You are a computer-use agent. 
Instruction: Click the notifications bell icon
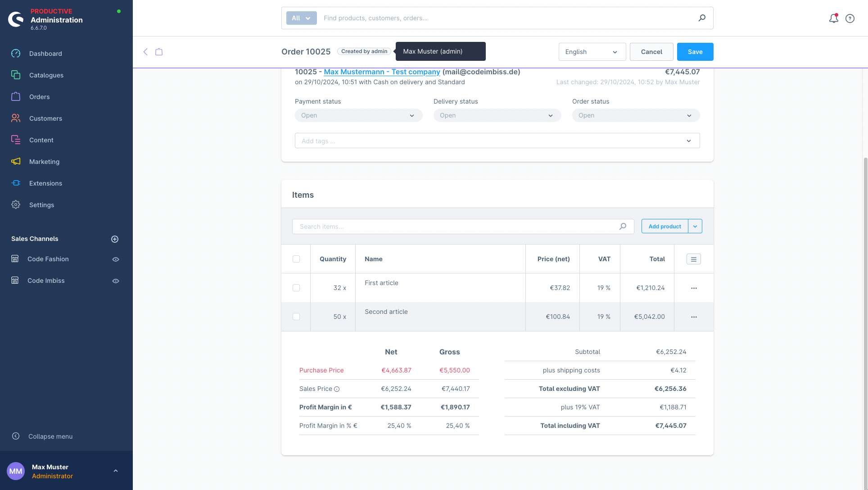point(834,18)
